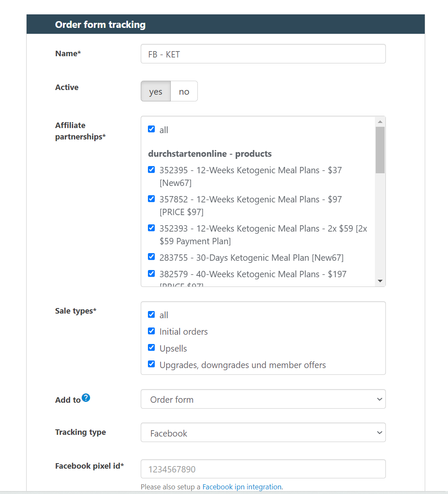Uncheck the all sale types checkbox
Image resolution: width=448 pixels, height=494 pixels.
coord(151,314)
